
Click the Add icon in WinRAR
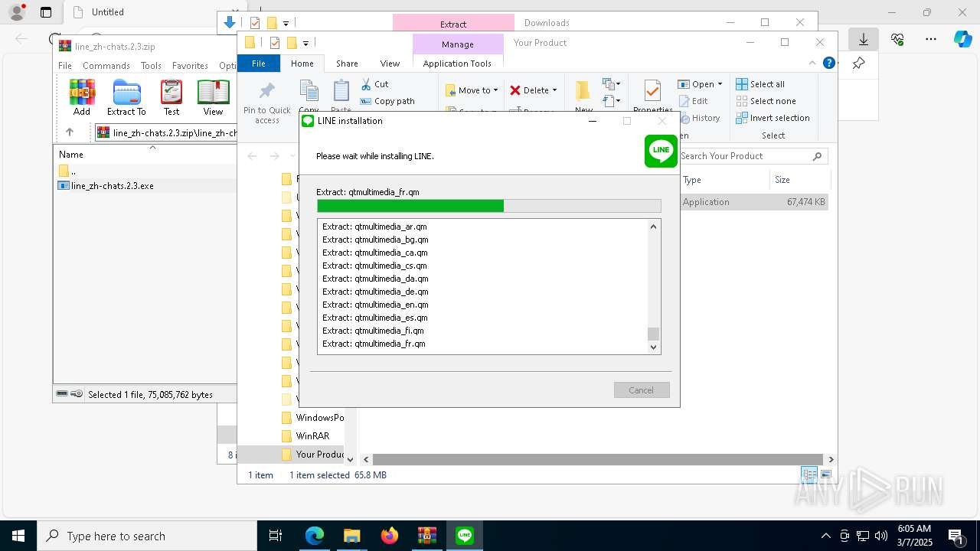82,97
